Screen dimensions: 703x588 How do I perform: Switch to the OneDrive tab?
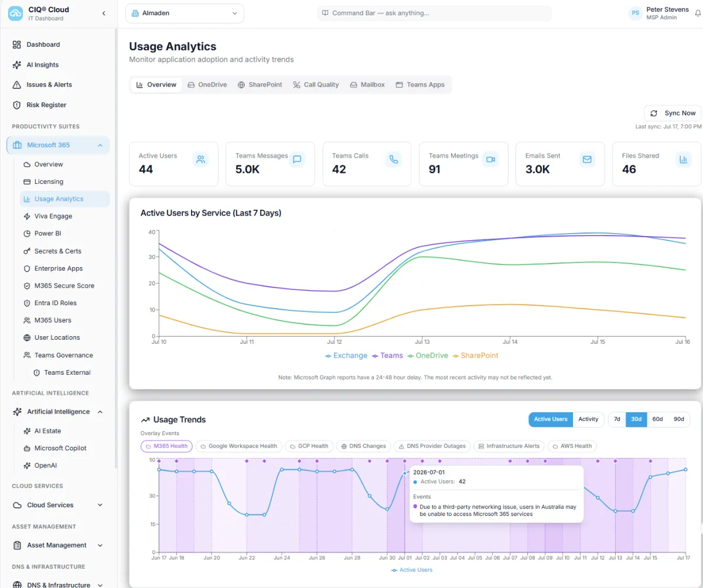pos(207,85)
